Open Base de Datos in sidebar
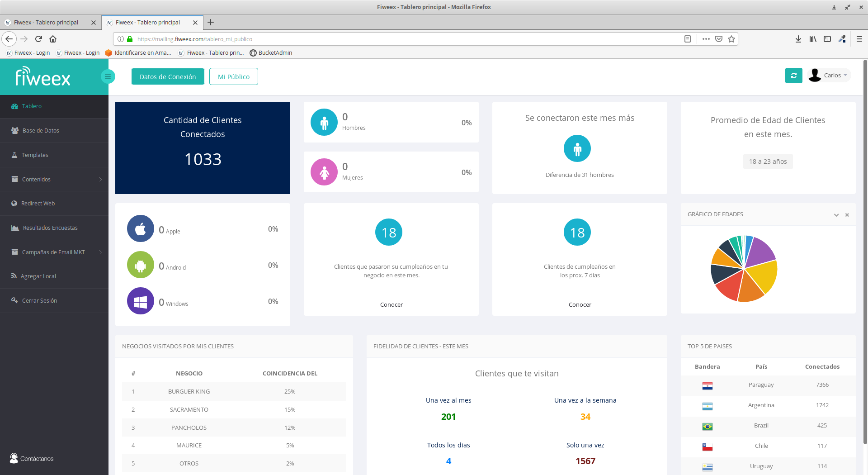This screenshot has width=868, height=475. 41,131
